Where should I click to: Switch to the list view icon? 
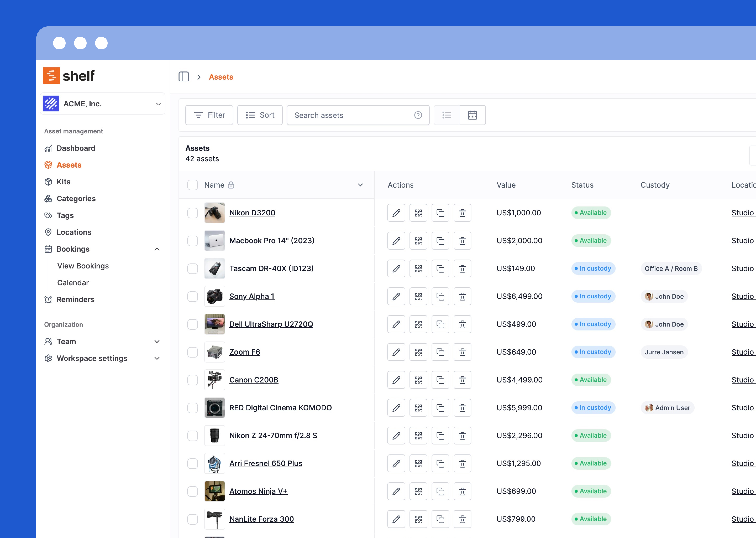point(447,115)
